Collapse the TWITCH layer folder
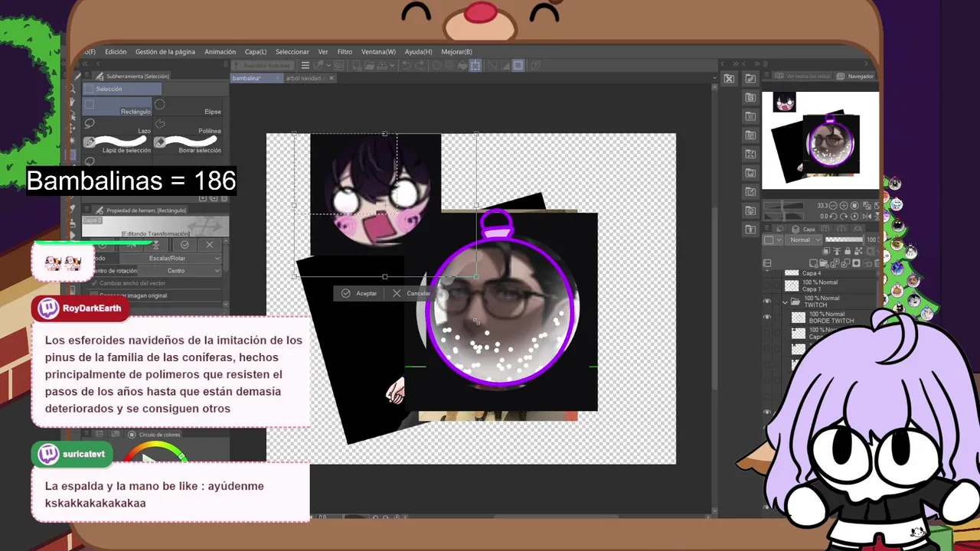This screenshot has width=980, height=551. [x=785, y=302]
